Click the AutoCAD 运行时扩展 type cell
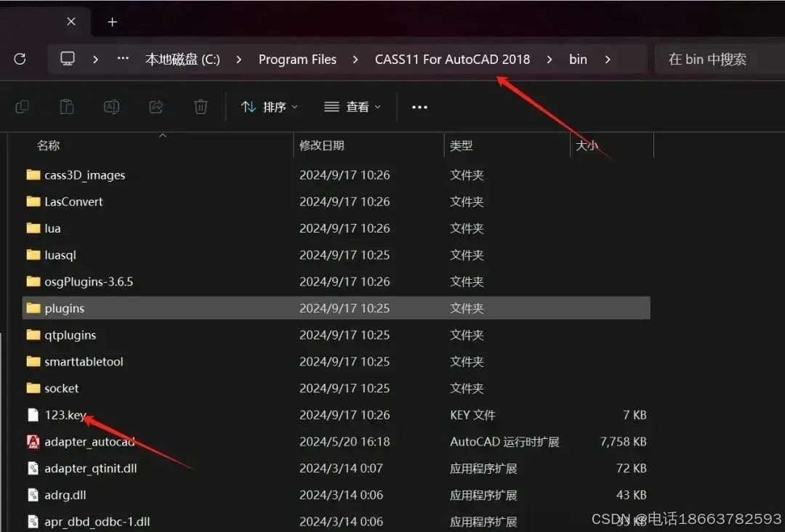 point(504,442)
